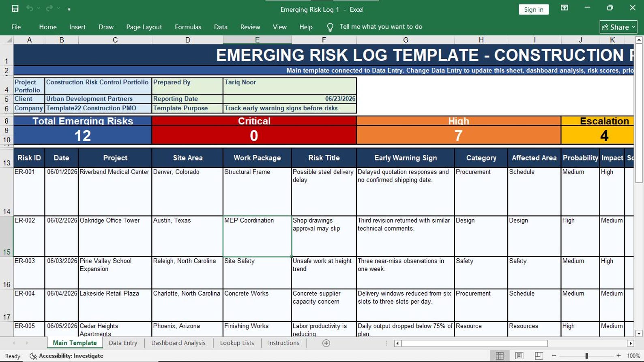
Task: Click the zoom out minus icon
Action: click(x=554, y=356)
